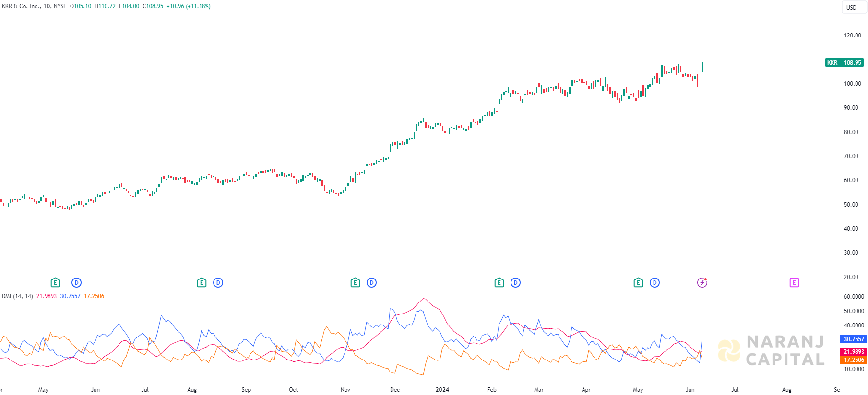Click the Sep label on the time axis
This screenshot has height=395, width=868.
tap(246, 390)
